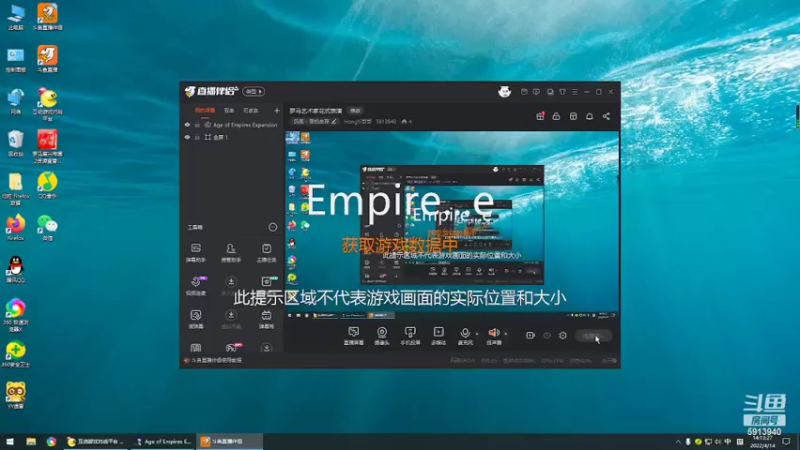Add multimedia (多媒体) source
800x450 pixels.
tap(439, 336)
